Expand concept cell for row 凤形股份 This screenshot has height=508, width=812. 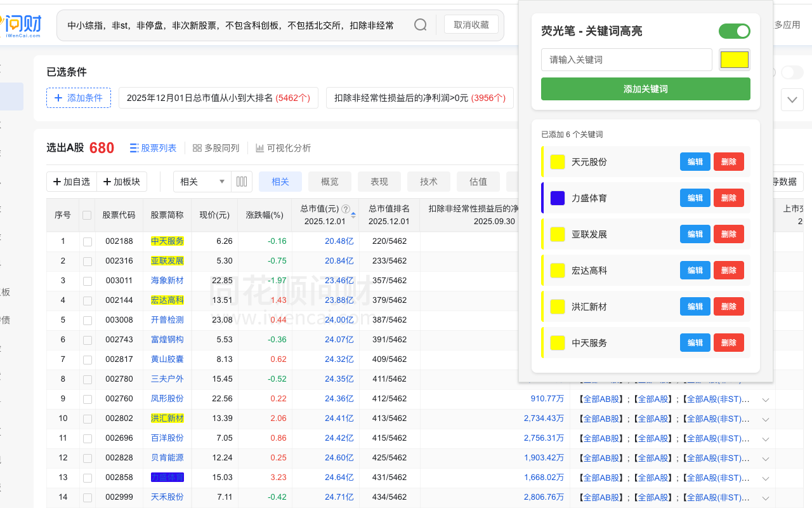[766, 399]
